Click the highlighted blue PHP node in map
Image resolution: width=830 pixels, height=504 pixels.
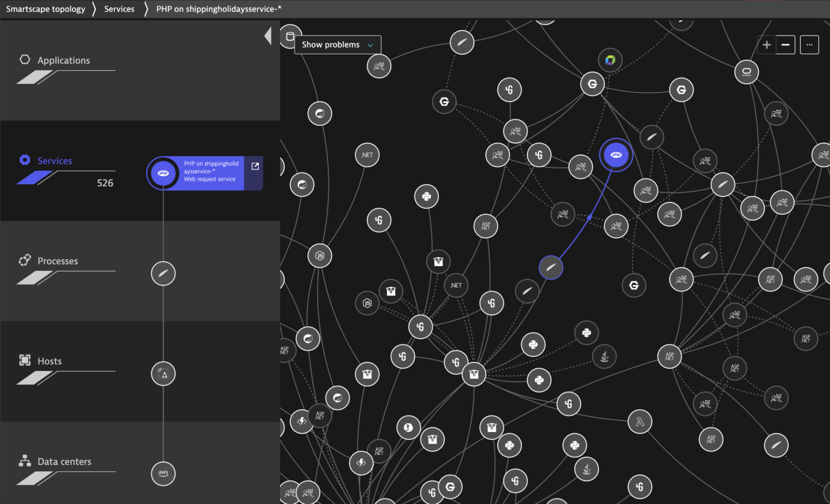point(616,155)
